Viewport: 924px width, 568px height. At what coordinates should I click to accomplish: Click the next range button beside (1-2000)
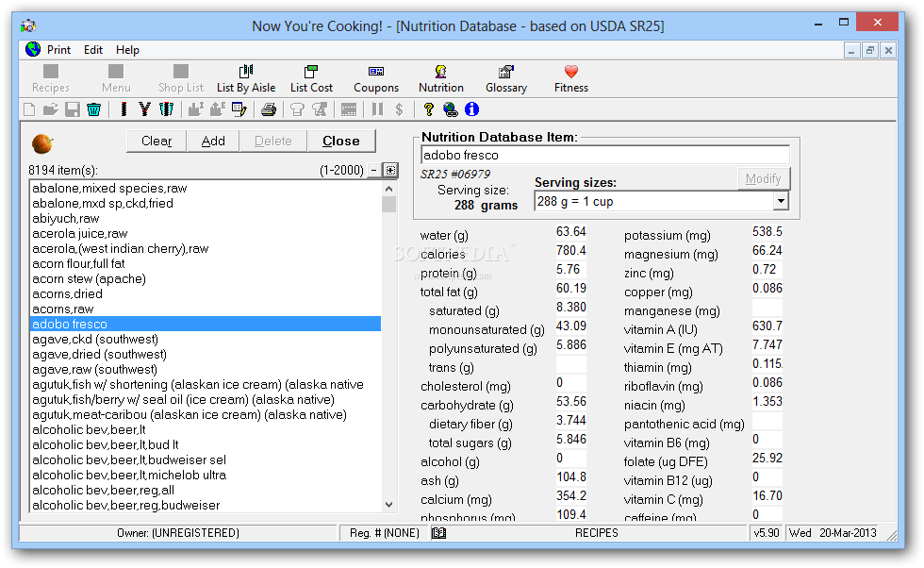tap(390, 171)
